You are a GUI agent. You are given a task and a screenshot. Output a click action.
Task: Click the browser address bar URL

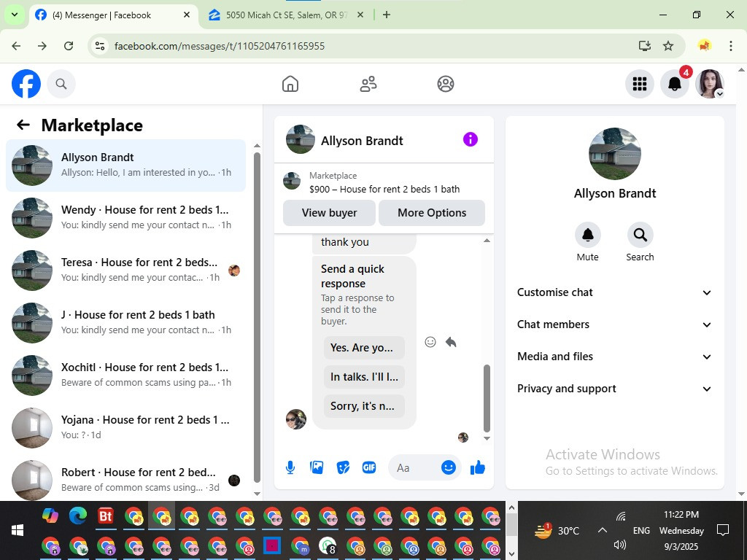click(x=220, y=46)
